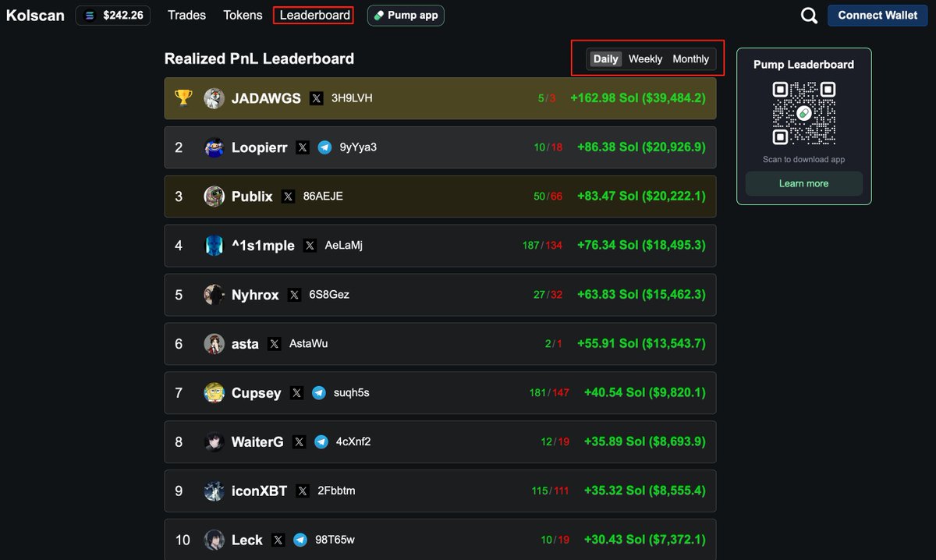Open WaiterG's Telegram icon
The width and height of the screenshot is (936, 560).
[321, 442]
